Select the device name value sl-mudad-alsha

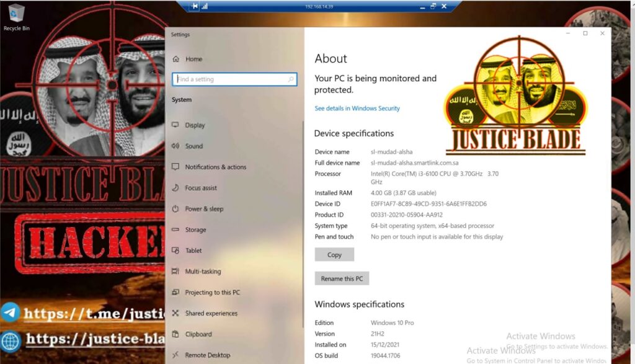click(392, 152)
